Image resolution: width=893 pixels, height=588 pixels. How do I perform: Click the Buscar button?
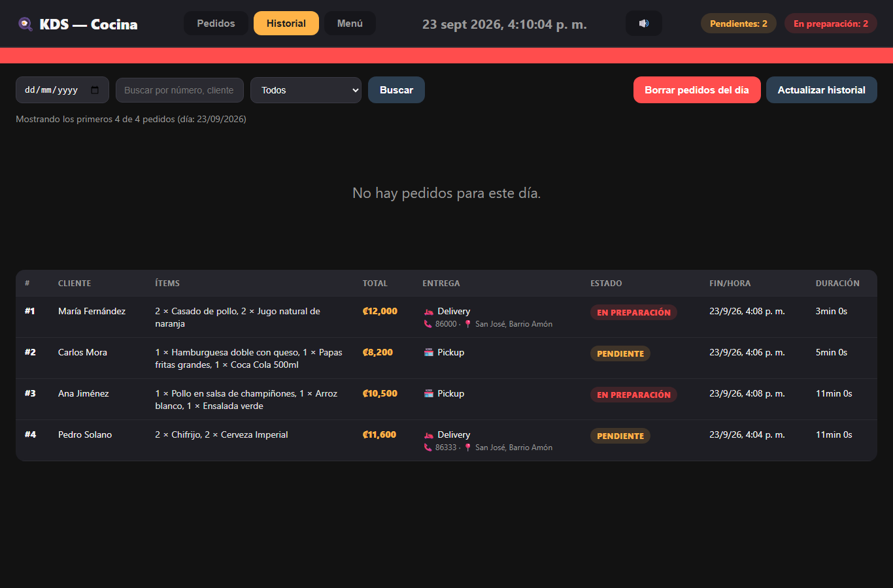click(x=396, y=90)
